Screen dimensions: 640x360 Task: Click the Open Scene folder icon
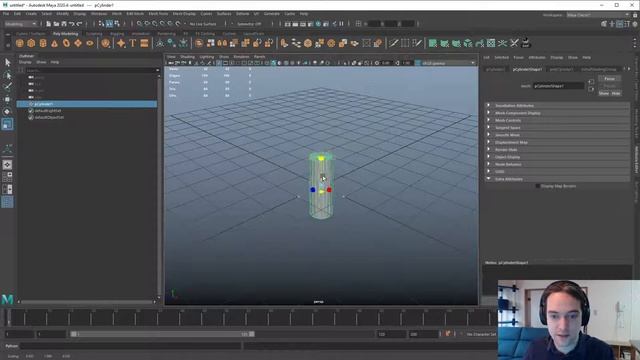pos(56,24)
